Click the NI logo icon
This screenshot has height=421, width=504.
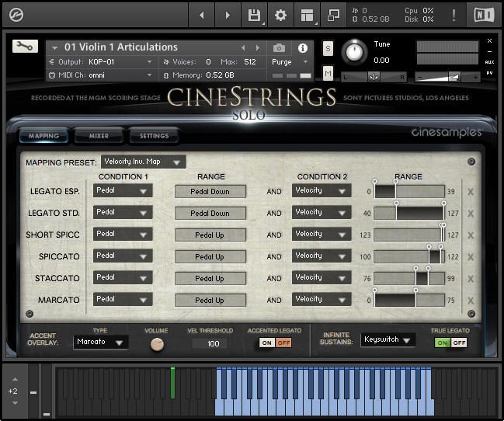point(484,15)
